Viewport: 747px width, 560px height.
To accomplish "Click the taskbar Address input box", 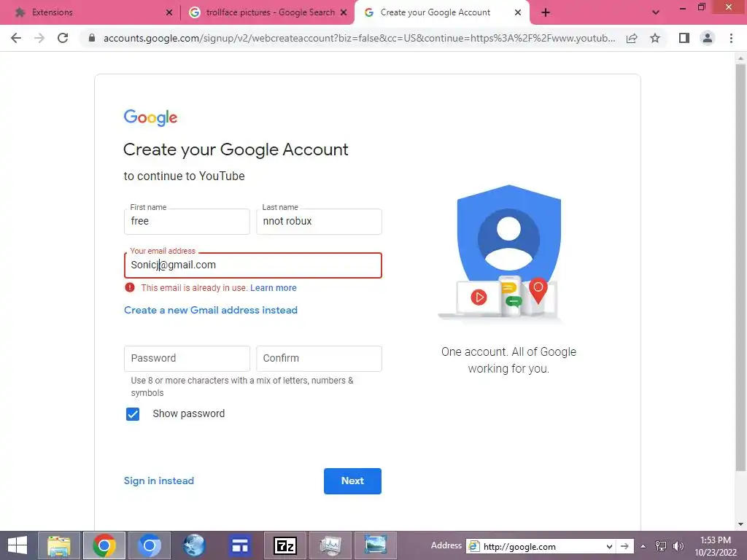I will (x=541, y=547).
